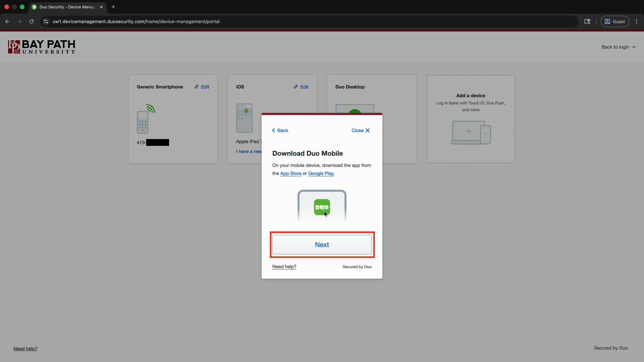Click Secured by Duo text in the dialog
The width and height of the screenshot is (644, 362).
coord(357,267)
